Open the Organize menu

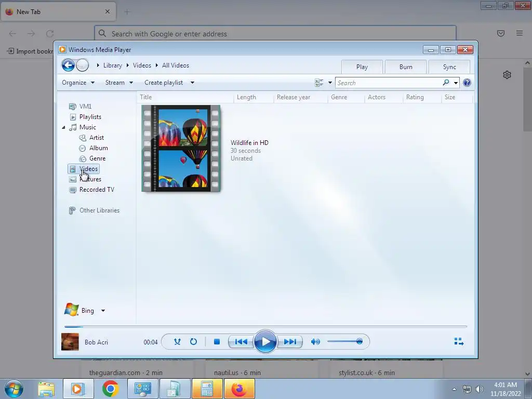(x=78, y=83)
